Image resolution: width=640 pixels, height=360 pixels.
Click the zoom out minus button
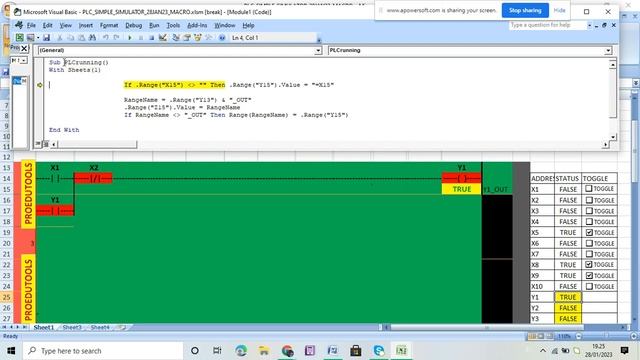pyautogui.click(x=578, y=336)
